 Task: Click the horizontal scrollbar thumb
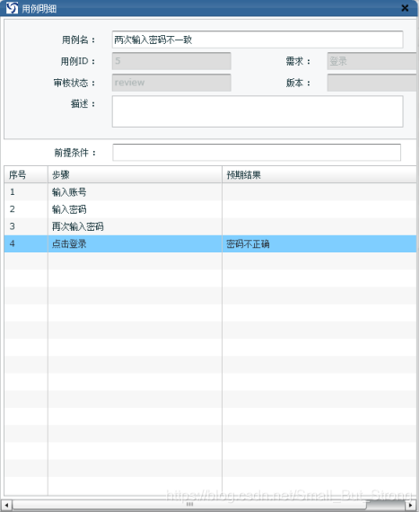[190, 505]
